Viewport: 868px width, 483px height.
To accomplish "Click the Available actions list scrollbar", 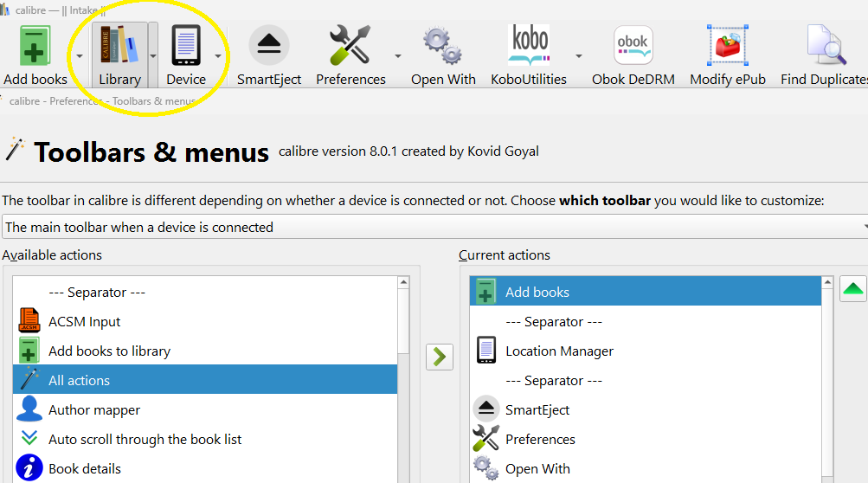I will (x=403, y=321).
